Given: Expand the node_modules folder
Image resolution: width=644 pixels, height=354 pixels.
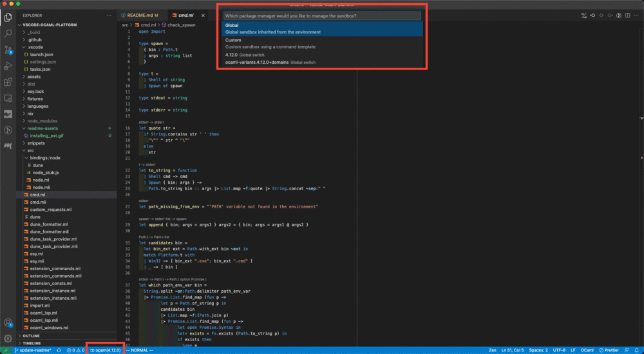Looking at the screenshot, I should tap(66, 121).
